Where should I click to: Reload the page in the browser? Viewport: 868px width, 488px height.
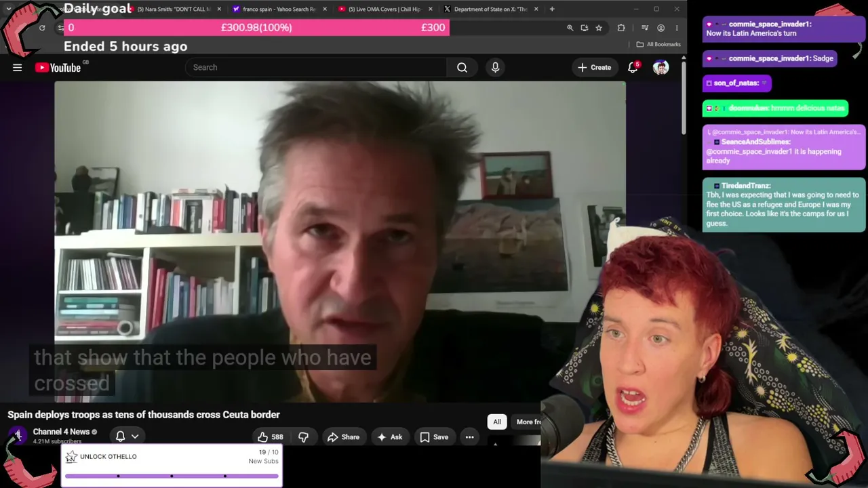pos(42,28)
